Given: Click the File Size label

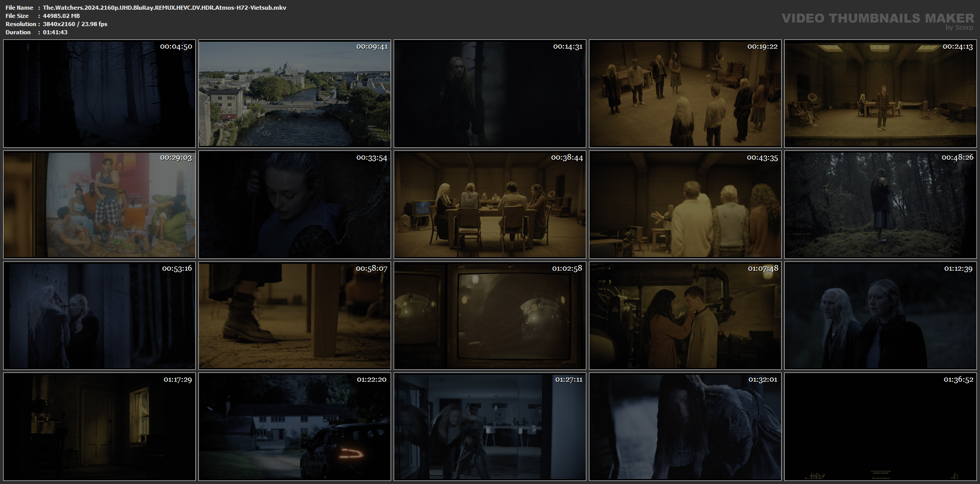Looking at the screenshot, I should point(17,16).
